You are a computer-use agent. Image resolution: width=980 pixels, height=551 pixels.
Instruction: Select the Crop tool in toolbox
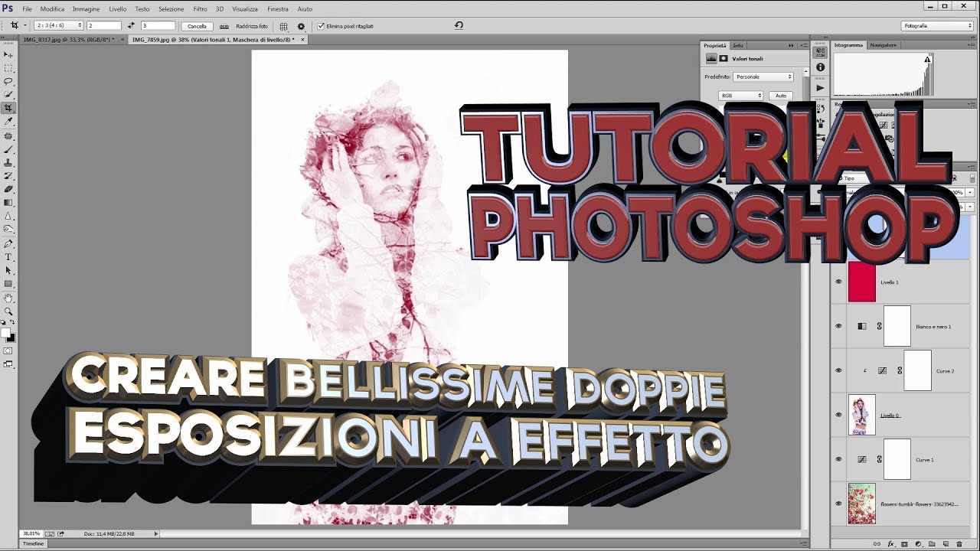pyautogui.click(x=8, y=108)
